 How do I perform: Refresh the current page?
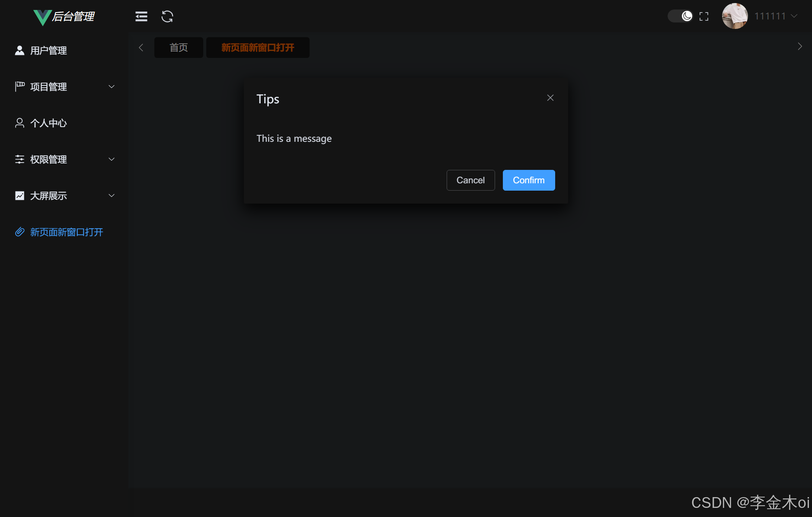tap(167, 16)
